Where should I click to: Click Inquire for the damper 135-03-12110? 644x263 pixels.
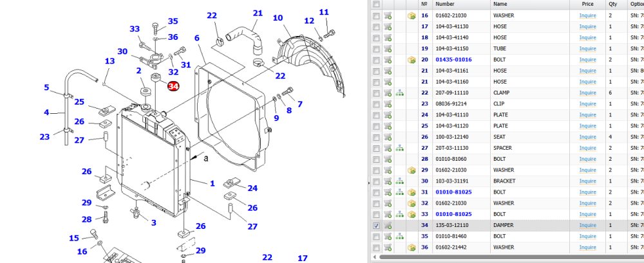(x=588, y=225)
